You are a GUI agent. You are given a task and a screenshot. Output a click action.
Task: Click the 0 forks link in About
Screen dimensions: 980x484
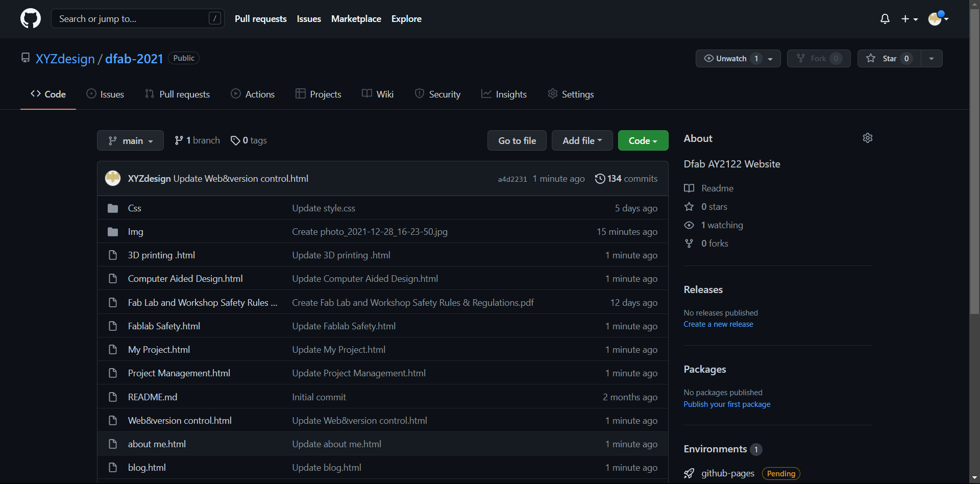pos(706,244)
